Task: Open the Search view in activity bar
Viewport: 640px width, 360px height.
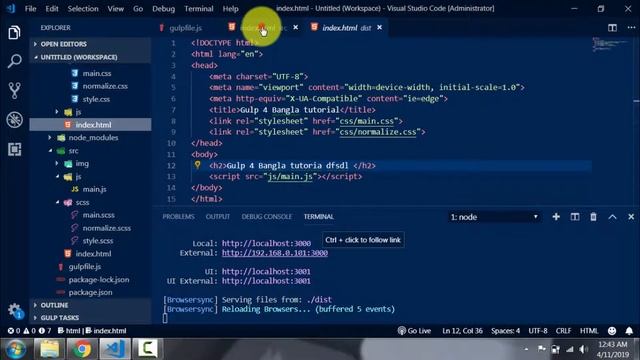Action: 14,61
